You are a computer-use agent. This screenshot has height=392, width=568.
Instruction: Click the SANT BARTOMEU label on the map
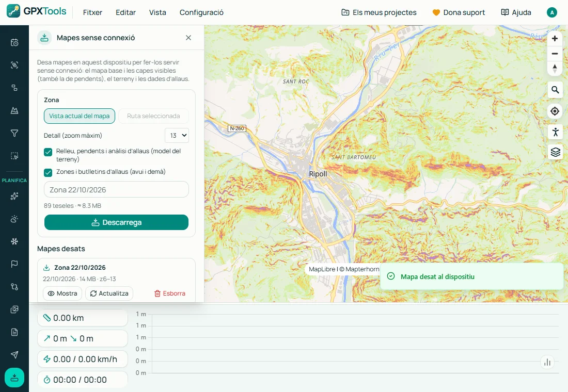[354, 157]
